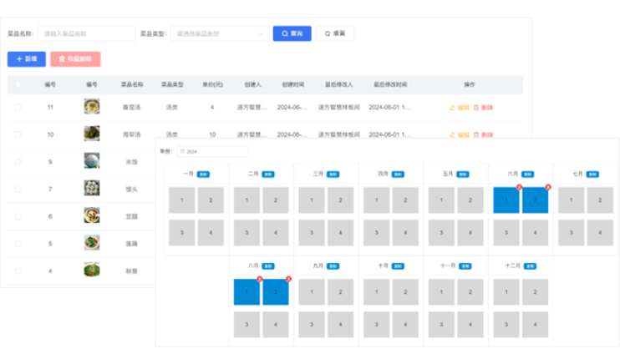Select week 3 tile under 三月

(x=312, y=232)
